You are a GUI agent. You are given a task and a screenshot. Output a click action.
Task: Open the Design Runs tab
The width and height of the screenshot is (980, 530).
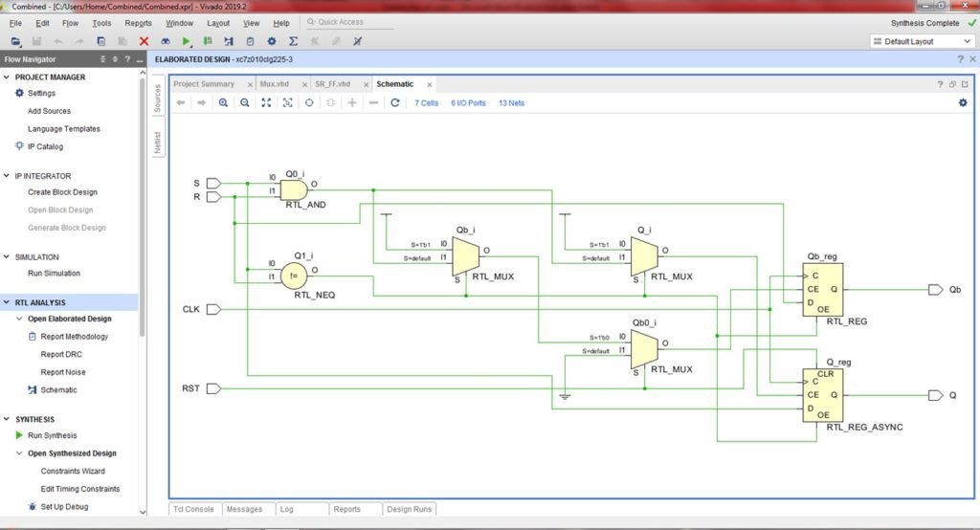410,509
